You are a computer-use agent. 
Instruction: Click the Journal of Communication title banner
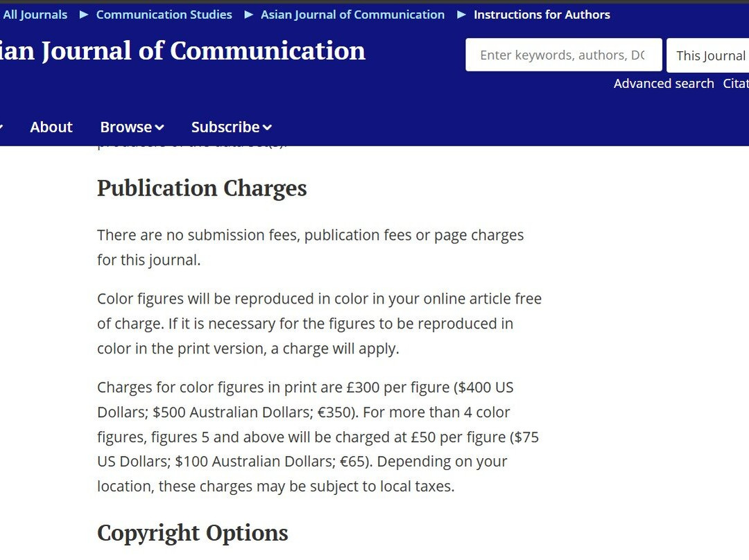click(x=182, y=51)
